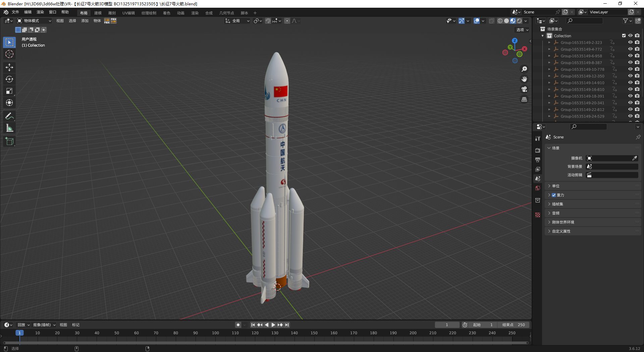644x352 pixels.
Task: Click the pan view hand icon
Action: pyautogui.click(x=524, y=79)
